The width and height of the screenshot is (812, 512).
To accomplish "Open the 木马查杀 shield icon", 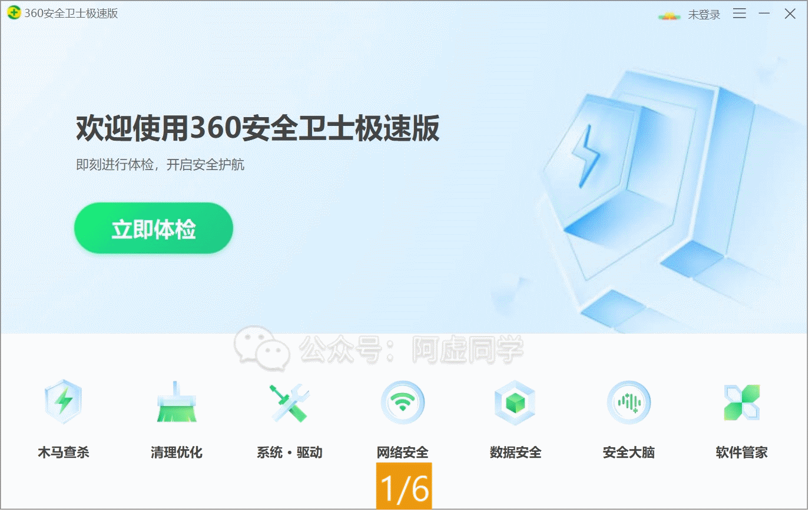I will [64, 402].
